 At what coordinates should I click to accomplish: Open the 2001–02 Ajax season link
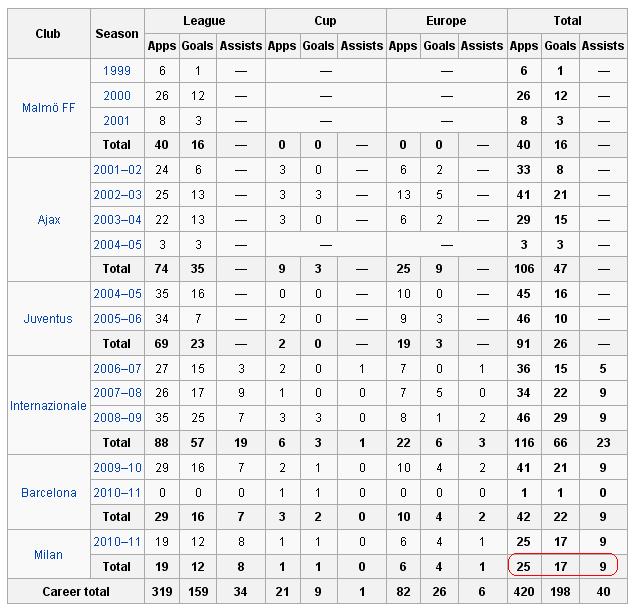(x=117, y=170)
